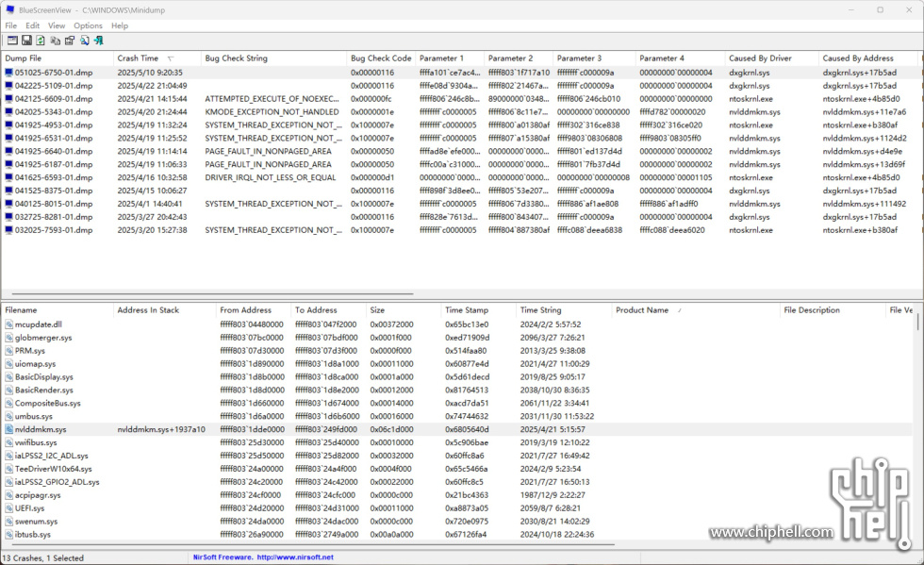Click the KMODE_EXCEPTION_NOT_HANDLED bug check string

(272, 111)
